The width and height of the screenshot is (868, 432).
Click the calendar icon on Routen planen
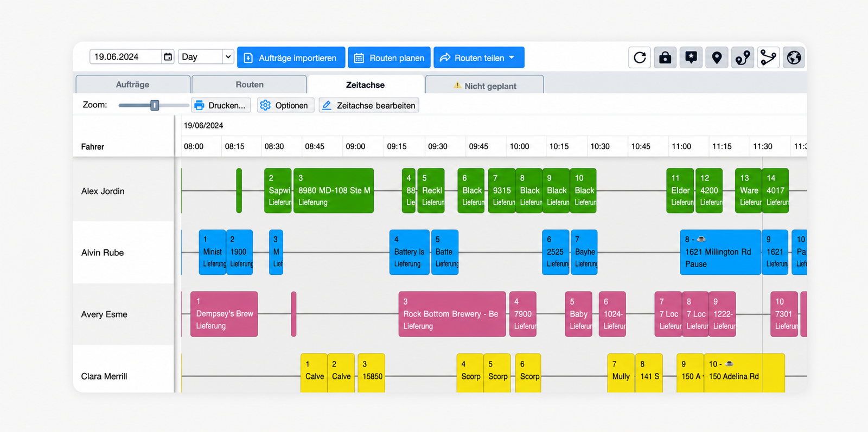(x=359, y=58)
